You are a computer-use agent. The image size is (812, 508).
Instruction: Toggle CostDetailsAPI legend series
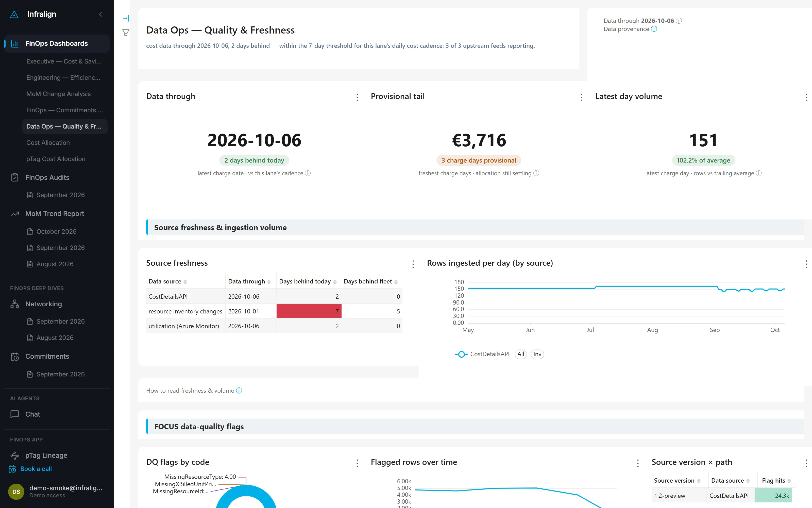tap(482, 354)
